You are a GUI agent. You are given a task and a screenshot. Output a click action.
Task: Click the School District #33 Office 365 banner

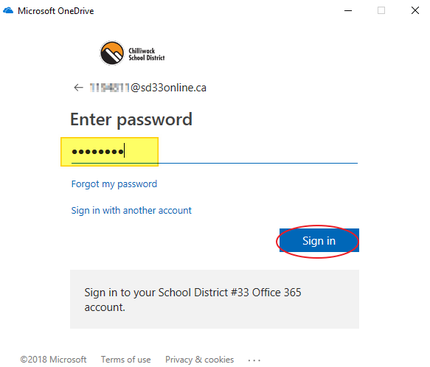pyautogui.click(x=214, y=299)
